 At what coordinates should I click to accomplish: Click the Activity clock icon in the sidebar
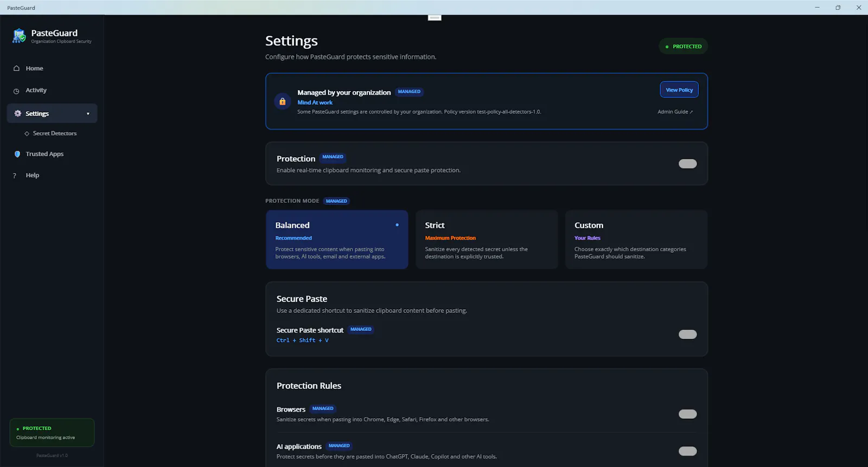tap(16, 91)
